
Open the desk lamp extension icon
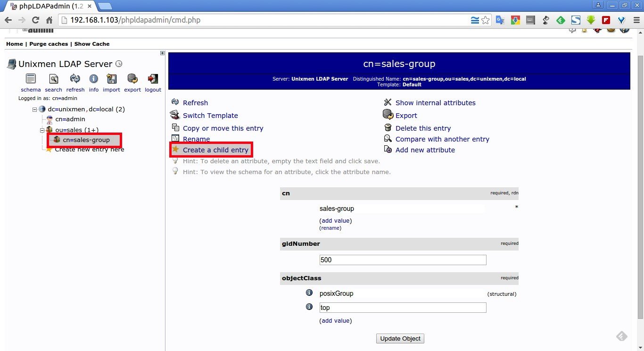[545, 20]
